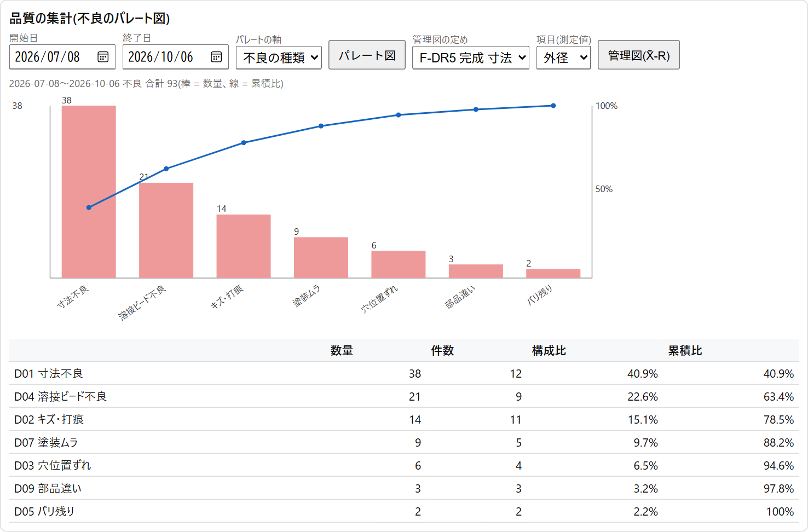Click the 部品違い bar with value 3
The width and height of the screenshot is (808, 532).
(476, 271)
